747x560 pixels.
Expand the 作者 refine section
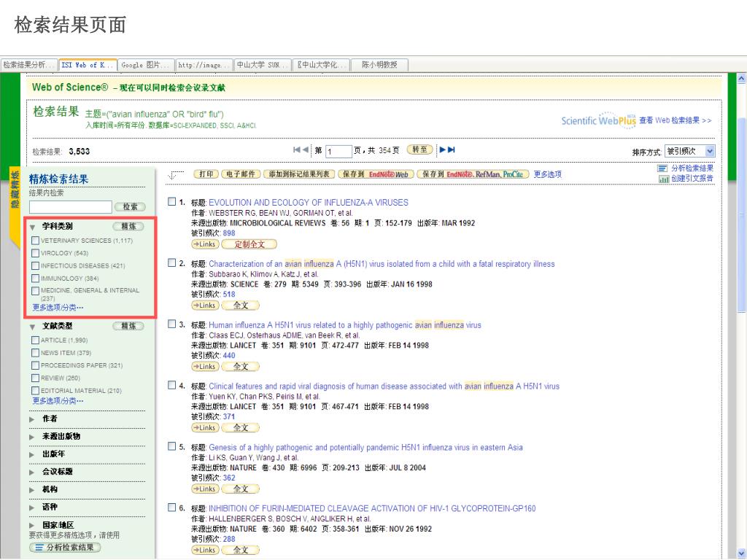pyautogui.click(x=32, y=419)
